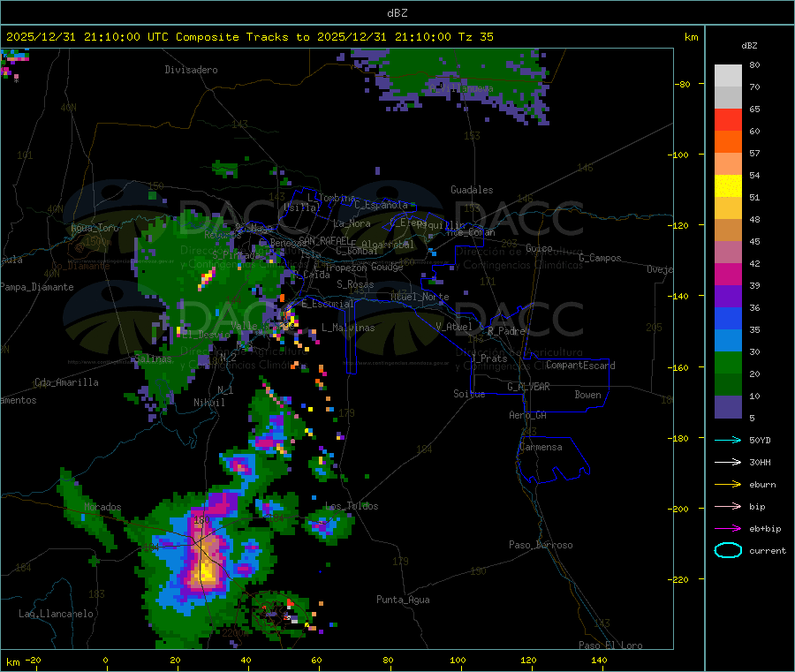Image resolution: width=795 pixels, height=672 pixels.
Task: Click the 'dBZ' title at top
Action: click(x=397, y=13)
